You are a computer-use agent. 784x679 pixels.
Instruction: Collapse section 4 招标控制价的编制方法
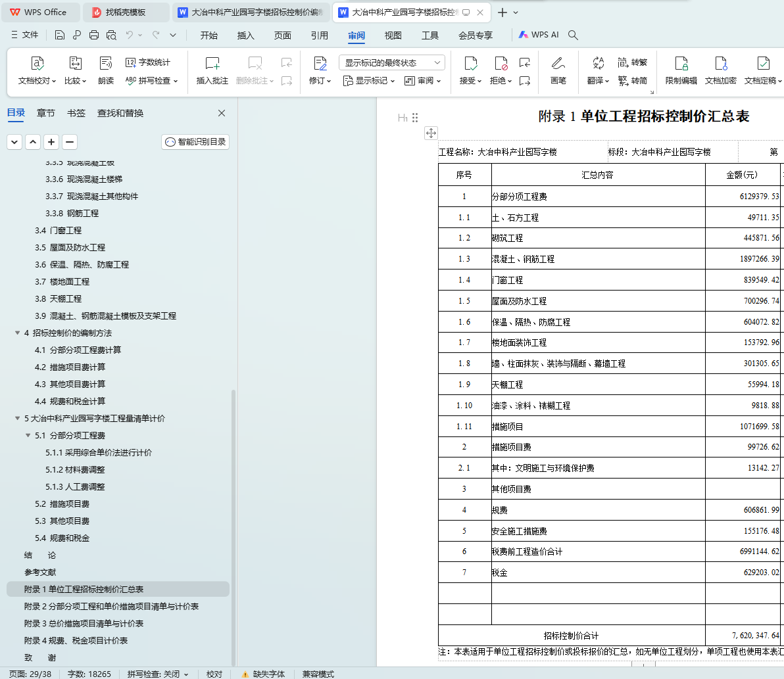pos(18,333)
